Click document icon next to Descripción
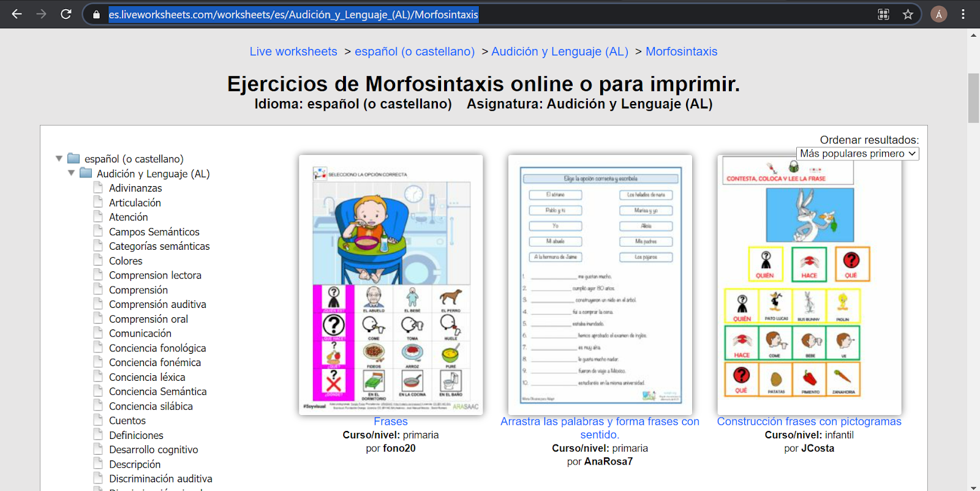Image resolution: width=980 pixels, height=491 pixels. (98, 463)
